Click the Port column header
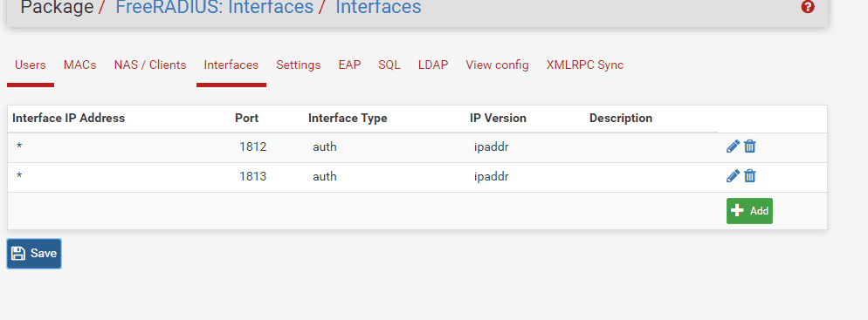The image size is (868, 320). coord(246,119)
